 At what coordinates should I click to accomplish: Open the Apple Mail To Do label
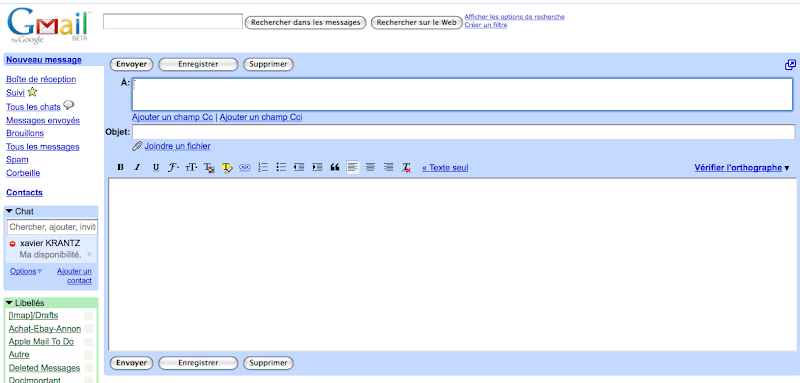41,342
